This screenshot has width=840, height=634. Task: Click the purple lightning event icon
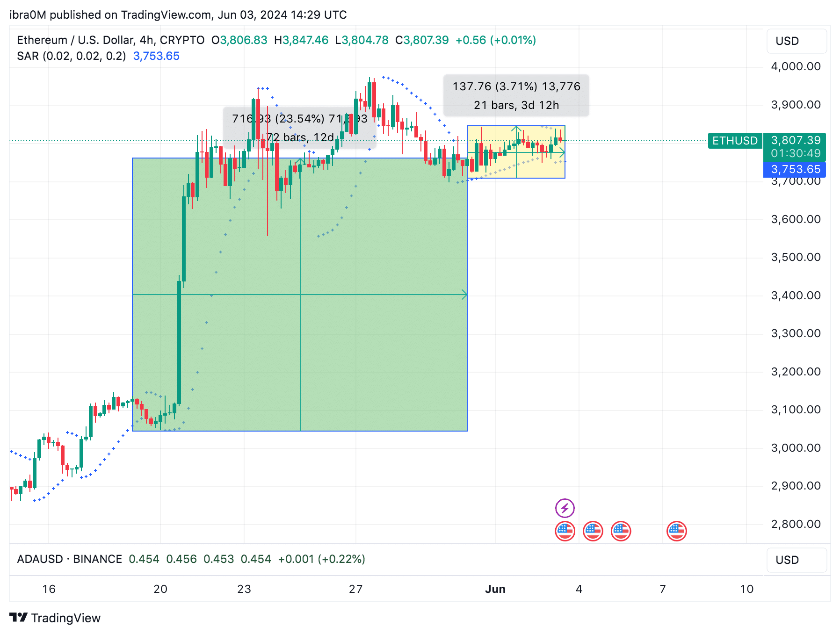[565, 508]
